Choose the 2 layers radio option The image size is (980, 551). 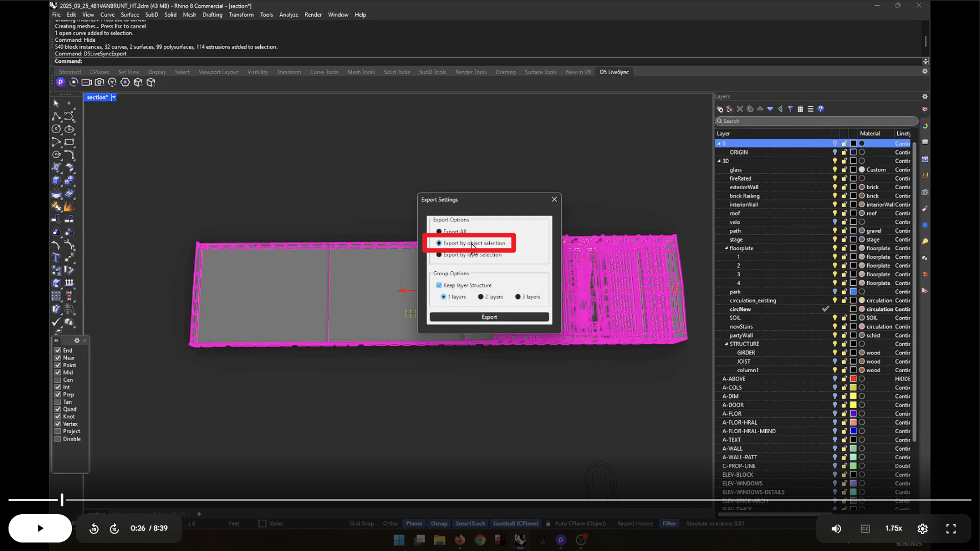[481, 297]
